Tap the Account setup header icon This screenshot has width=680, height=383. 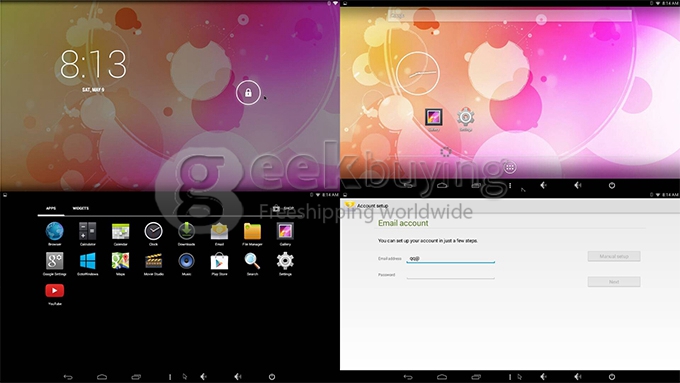pos(350,205)
